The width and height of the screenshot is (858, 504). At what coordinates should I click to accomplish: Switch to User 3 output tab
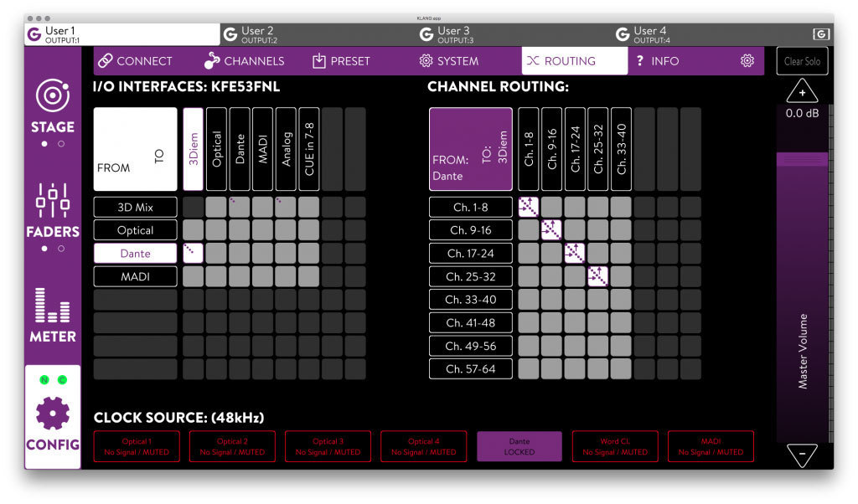coord(515,34)
